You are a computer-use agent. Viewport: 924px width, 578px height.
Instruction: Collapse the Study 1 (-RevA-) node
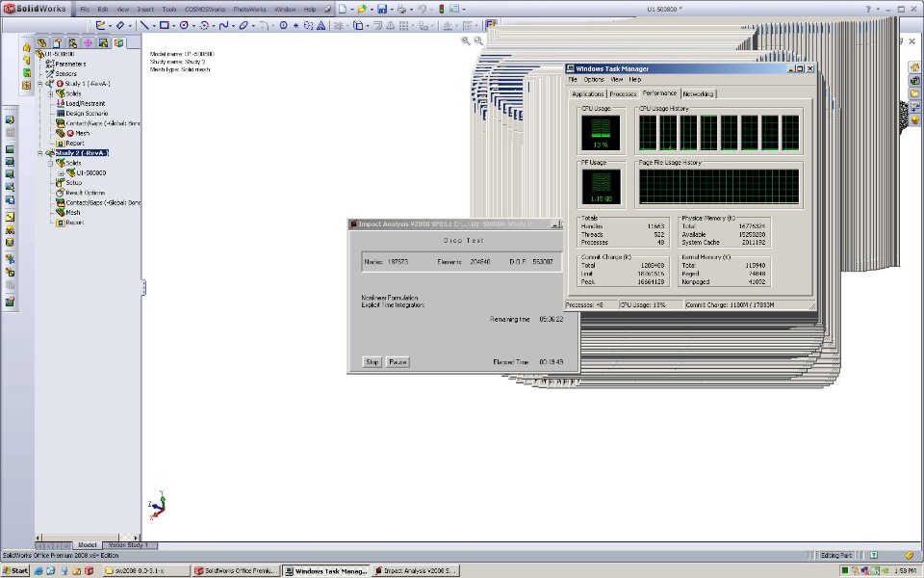coord(40,84)
